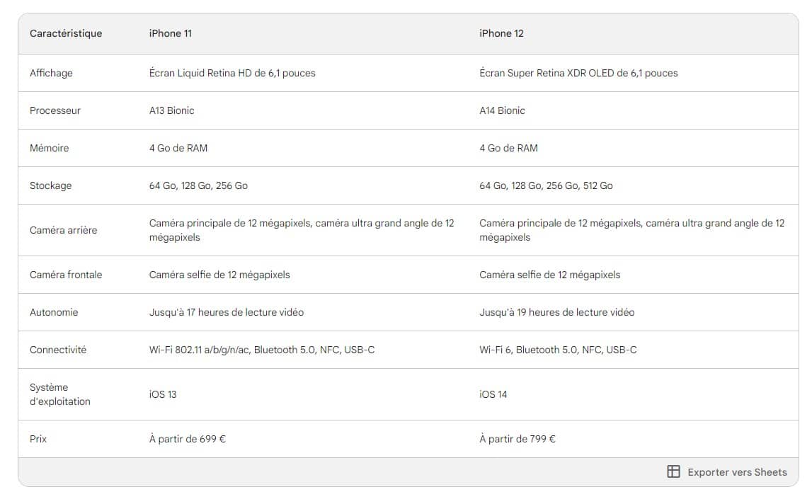Screen dimensions: 812x504
Task: Click iPhone 12 storage cell with 512 Go
Action: [x=546, y=185]
